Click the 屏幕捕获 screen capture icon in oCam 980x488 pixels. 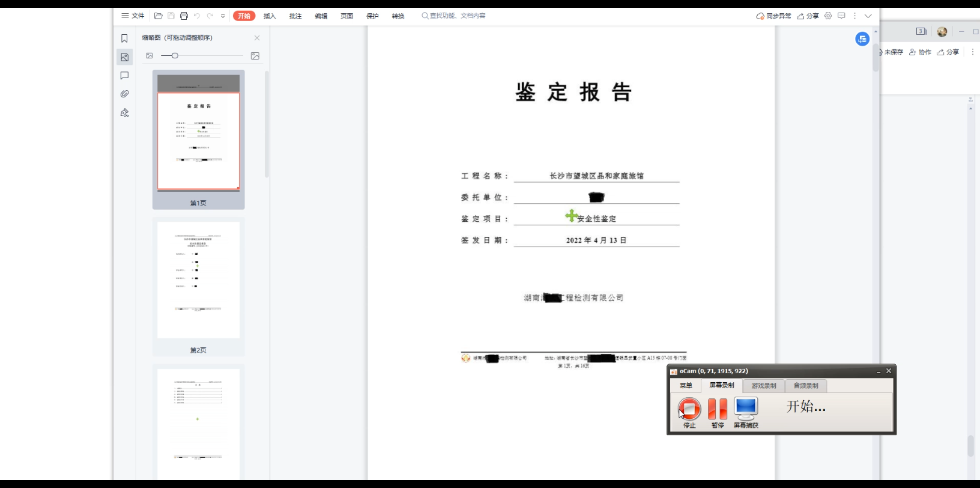pos(746,413)
